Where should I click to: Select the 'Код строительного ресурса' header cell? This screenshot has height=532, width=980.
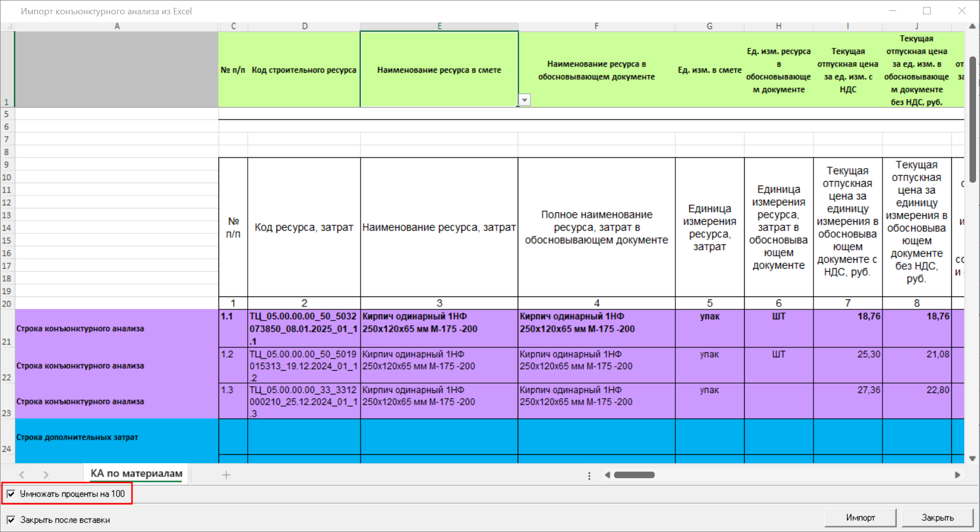[x=304, y=70]
